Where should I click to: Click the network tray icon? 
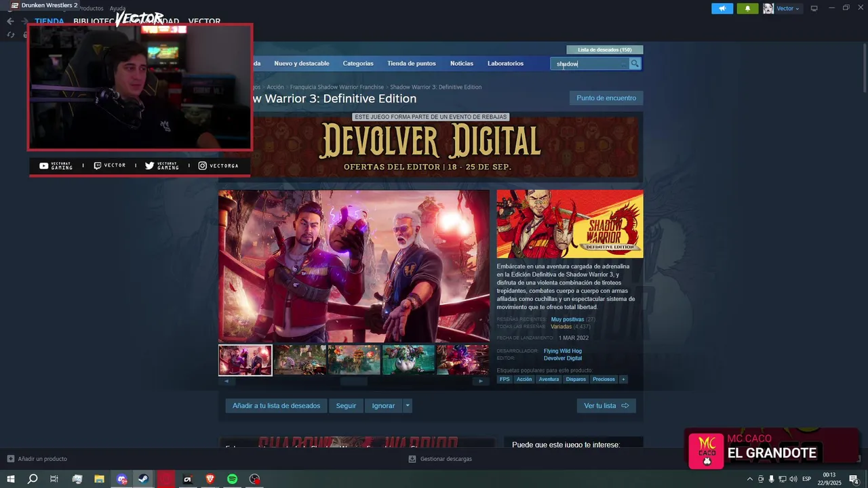(x=782, y=479)
